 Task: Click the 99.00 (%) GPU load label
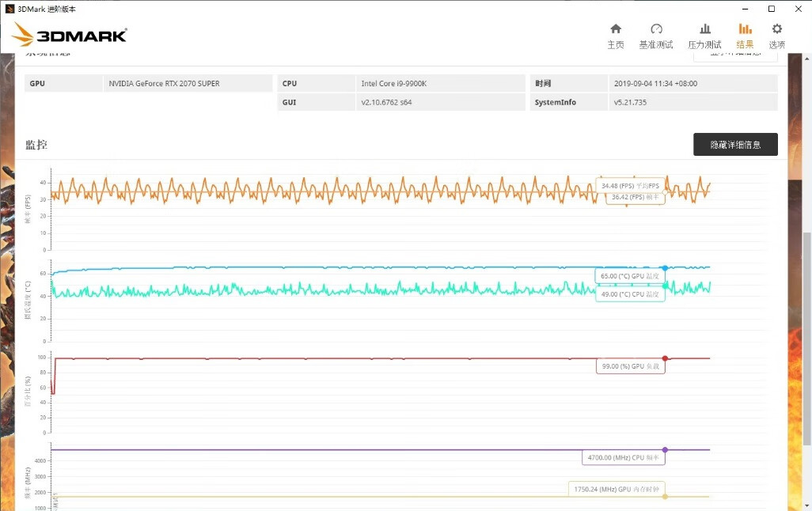point(630,366)
